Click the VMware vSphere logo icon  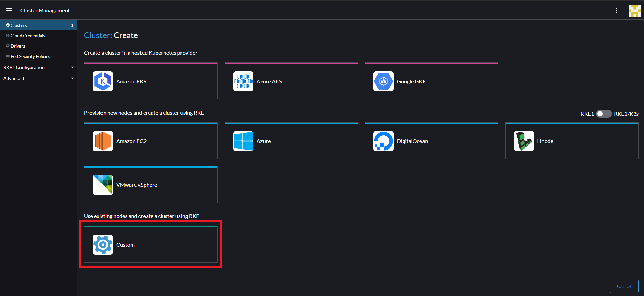103,185
